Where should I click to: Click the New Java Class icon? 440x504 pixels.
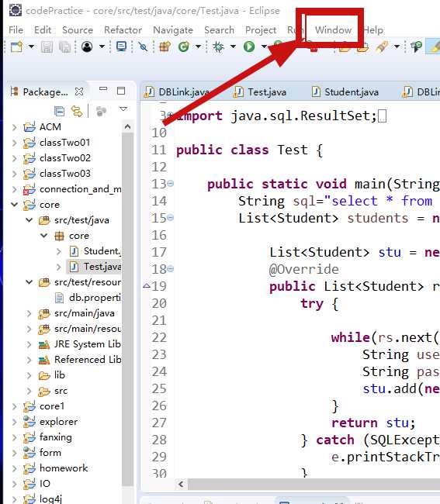[x=184, y=47]
